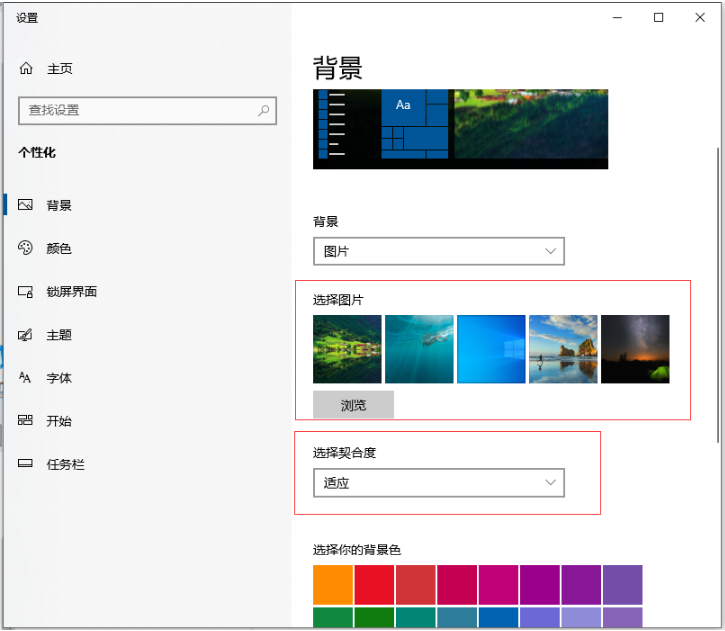Choose the underwater swimmer wallpaper thumbnail

(x=419, y=349)
